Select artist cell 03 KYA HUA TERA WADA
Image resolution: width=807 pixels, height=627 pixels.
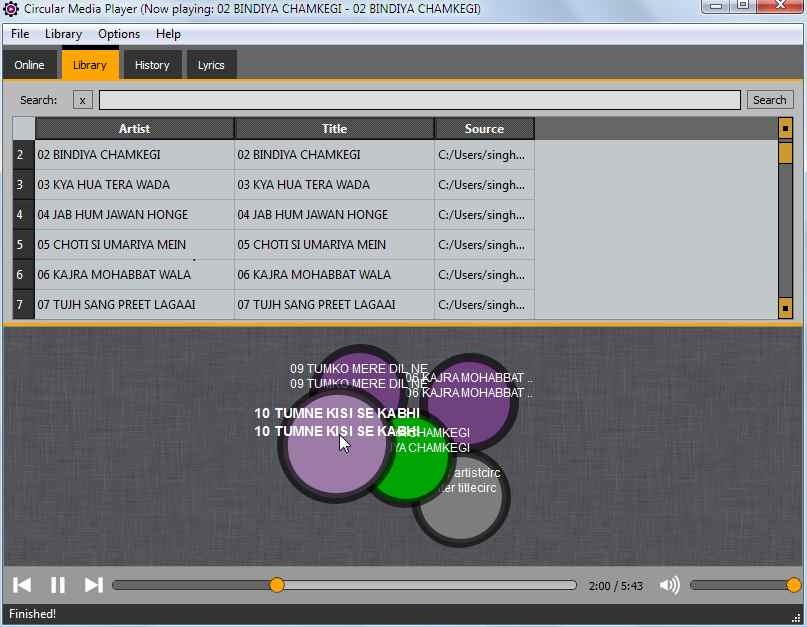(x=134, y=185)
